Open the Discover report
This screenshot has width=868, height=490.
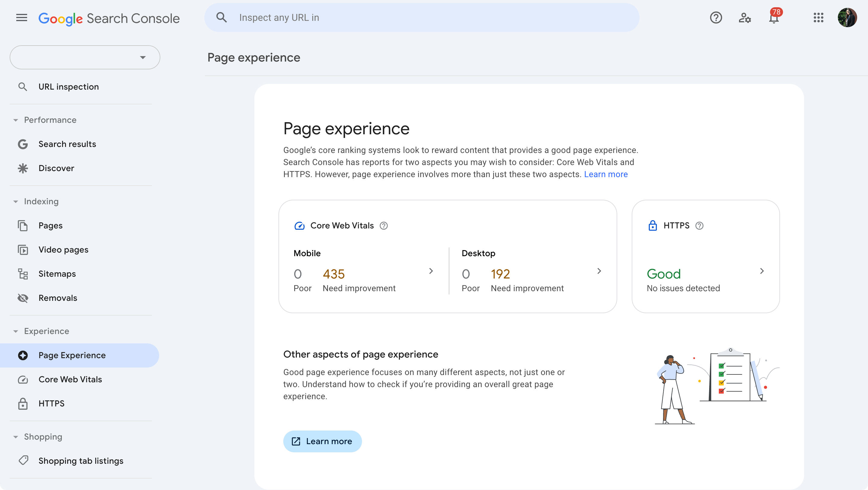(56, 168)
